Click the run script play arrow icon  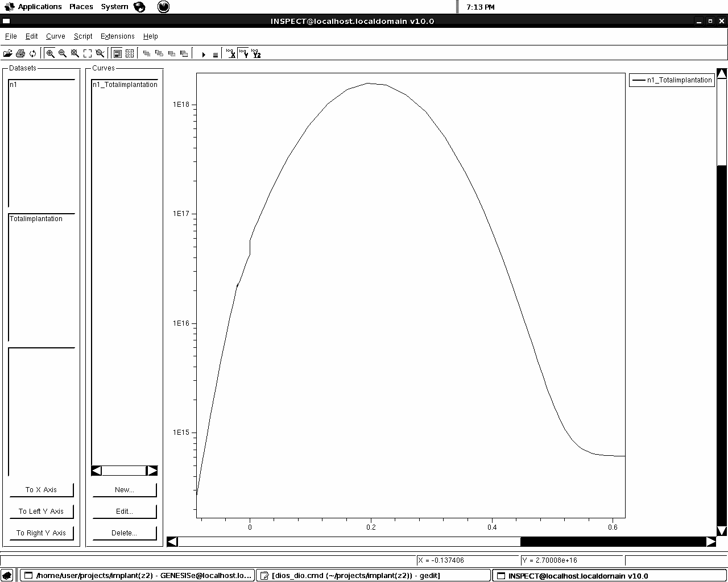[x=203, y=54]
